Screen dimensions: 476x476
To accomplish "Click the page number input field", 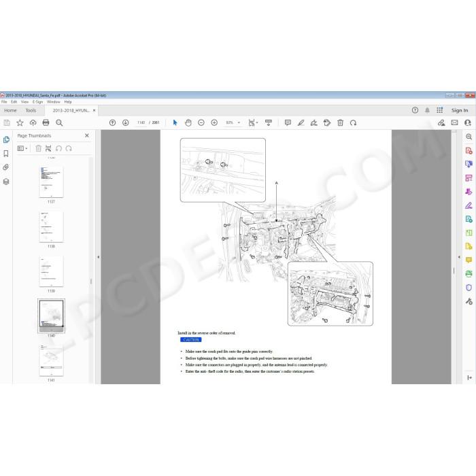I will [x=141, y=122].
